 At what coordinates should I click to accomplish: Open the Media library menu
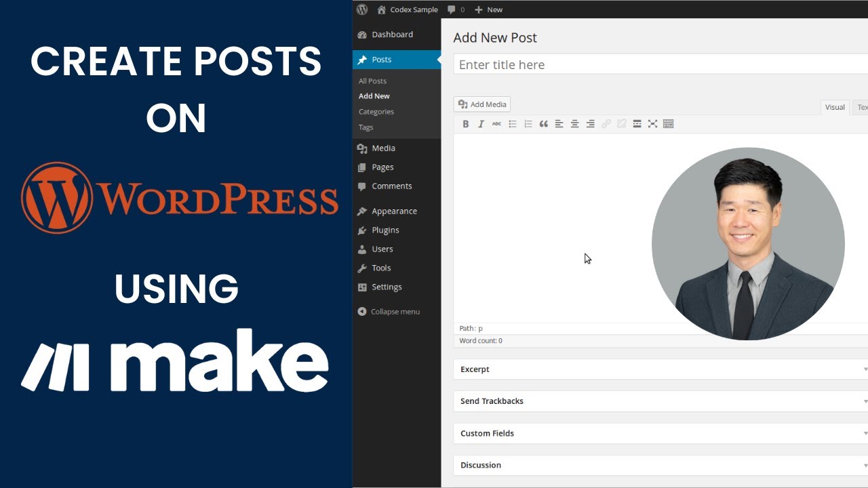[x=397, y=148]
